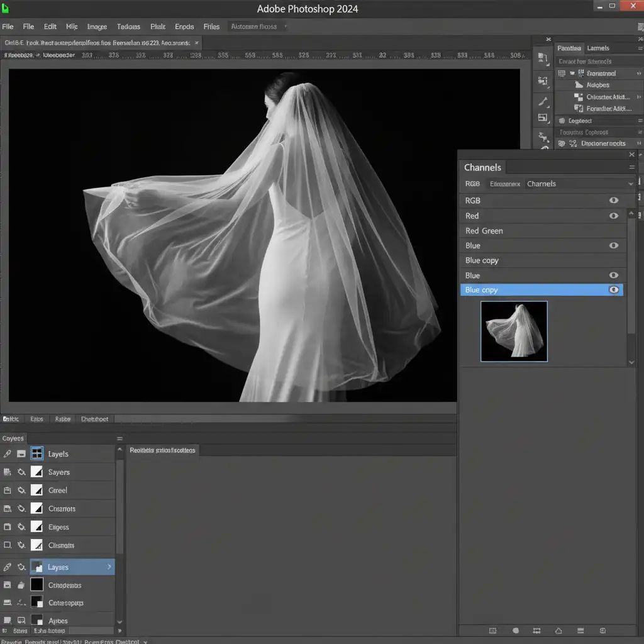Open the Edit menu
This screenshot has width=644, height=644.
[x=50, y=26]
